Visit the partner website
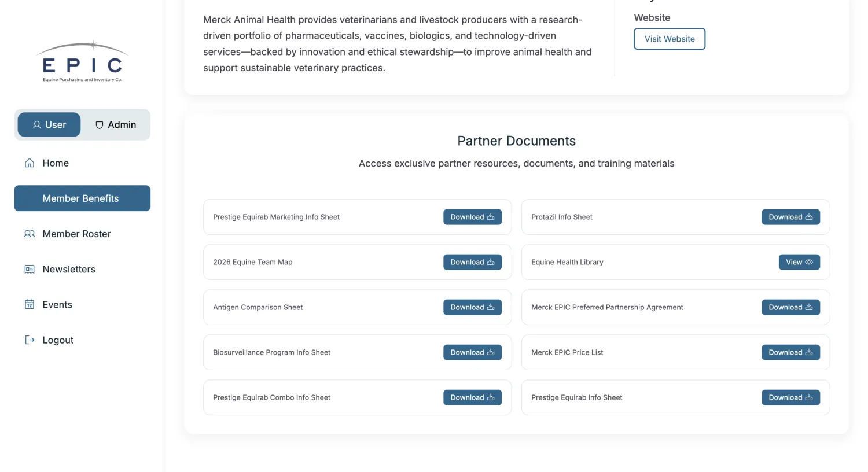 point(670,39)
